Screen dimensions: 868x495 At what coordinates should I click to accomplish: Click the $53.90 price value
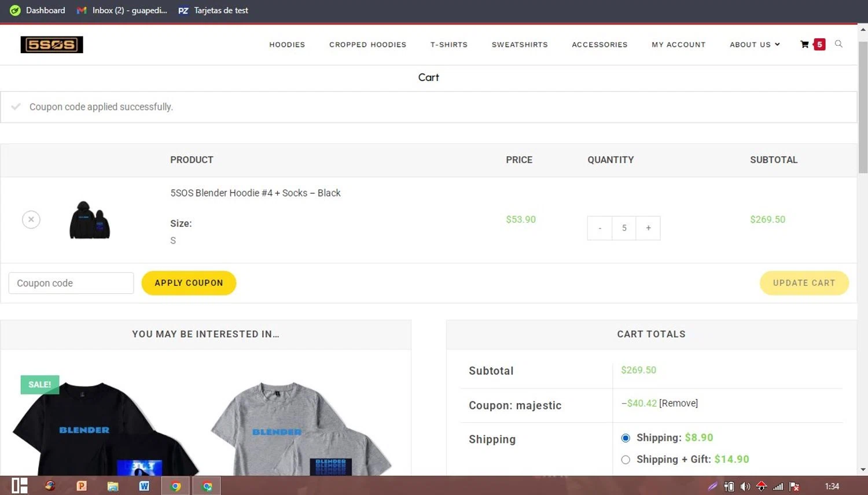[521, 220]
